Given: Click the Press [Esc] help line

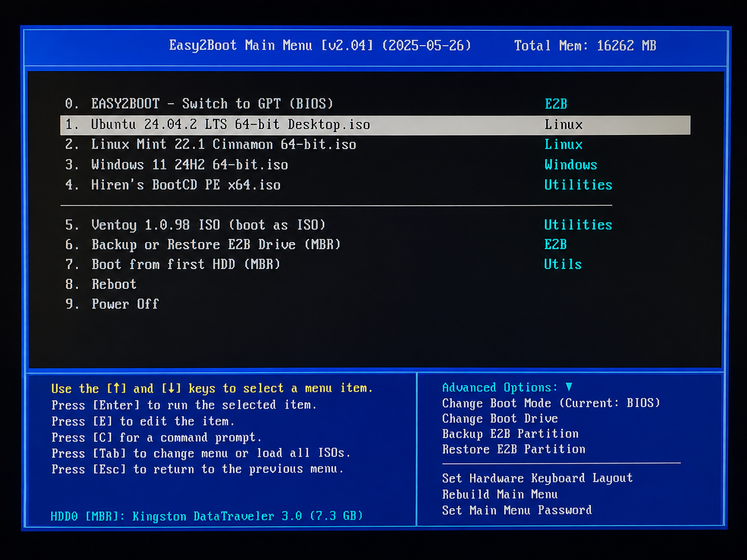Looking at the screenshot, I should click(198, 469).
